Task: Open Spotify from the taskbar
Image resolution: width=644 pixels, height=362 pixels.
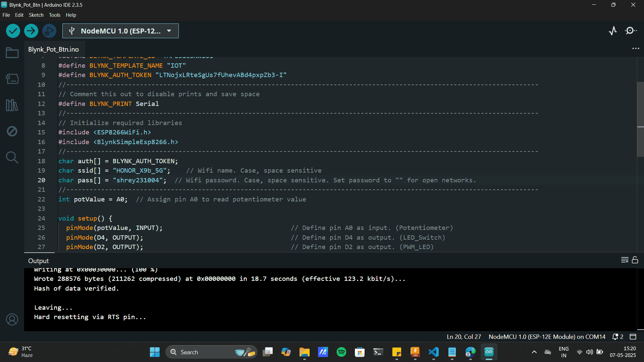Action: point(341,352)
